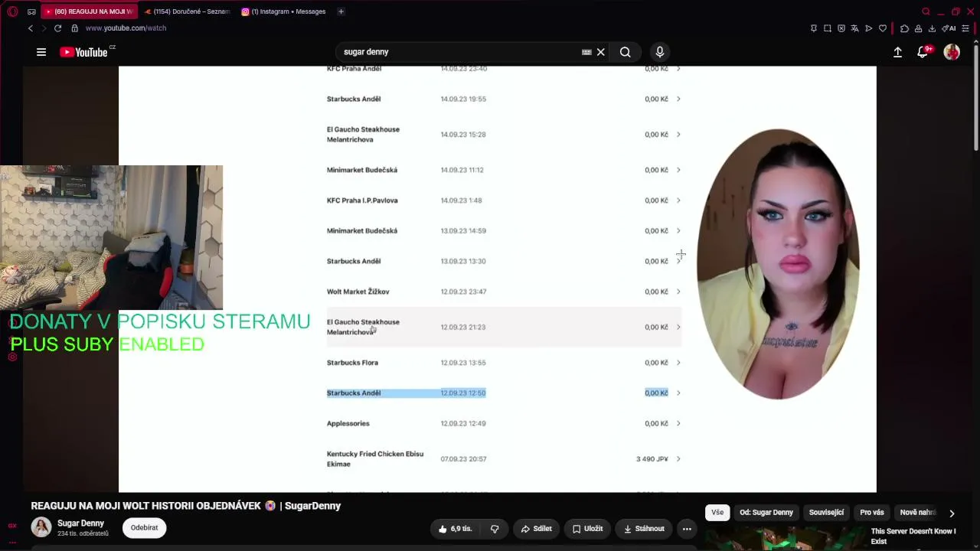Open the Opera AI assistant

pos(949,28)
